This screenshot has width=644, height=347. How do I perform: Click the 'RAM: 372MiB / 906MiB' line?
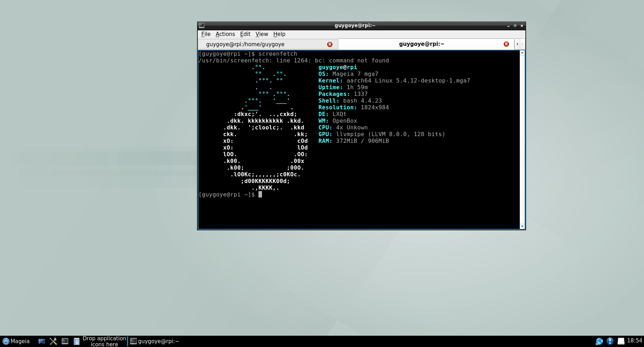point(353,141)
